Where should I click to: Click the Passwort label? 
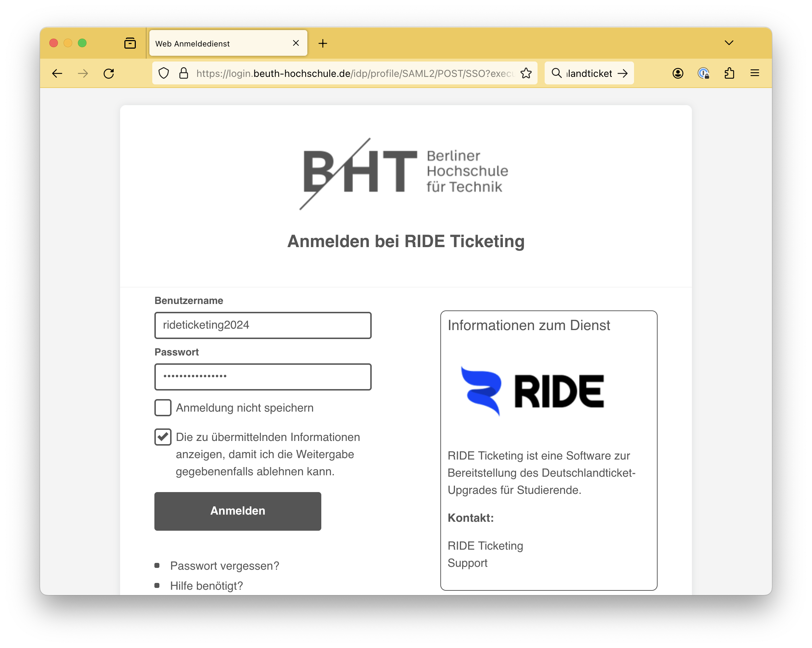(x=177, y=352)
